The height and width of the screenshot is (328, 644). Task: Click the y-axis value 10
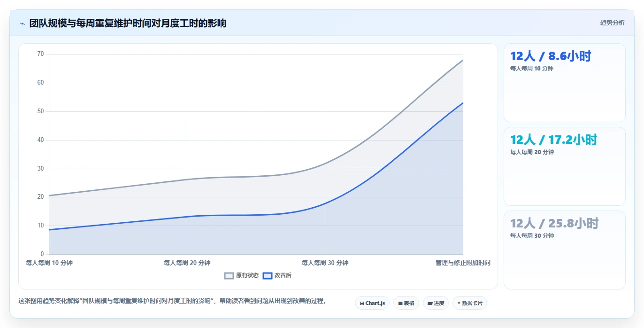pyautogui.click(x=40, y=226)
